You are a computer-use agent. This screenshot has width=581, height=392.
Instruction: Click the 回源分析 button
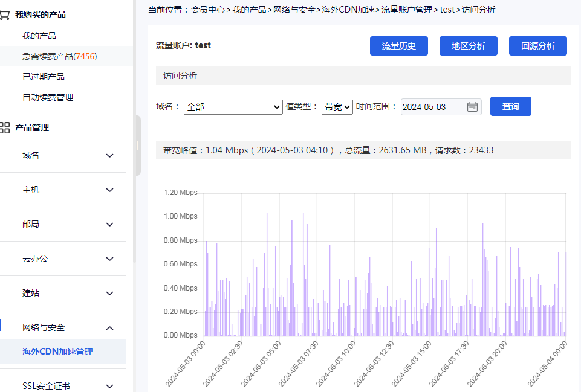point(537,46)
